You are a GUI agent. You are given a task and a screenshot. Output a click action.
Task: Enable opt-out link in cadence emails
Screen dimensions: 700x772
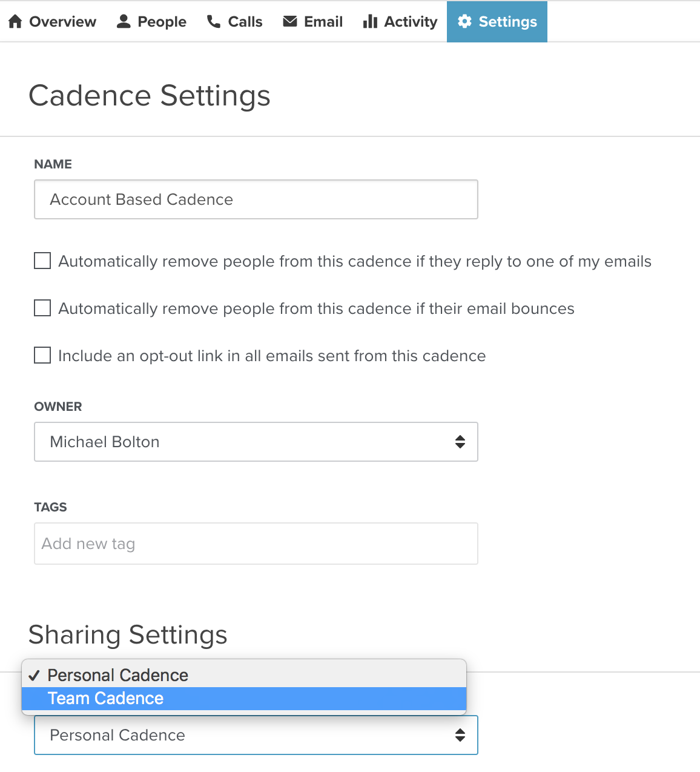click(42, 355)
